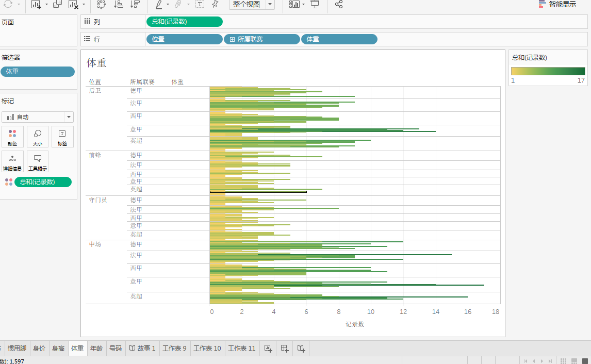
Task: Click the 详细信息 detail mark card
Action: tap(12, 162)
